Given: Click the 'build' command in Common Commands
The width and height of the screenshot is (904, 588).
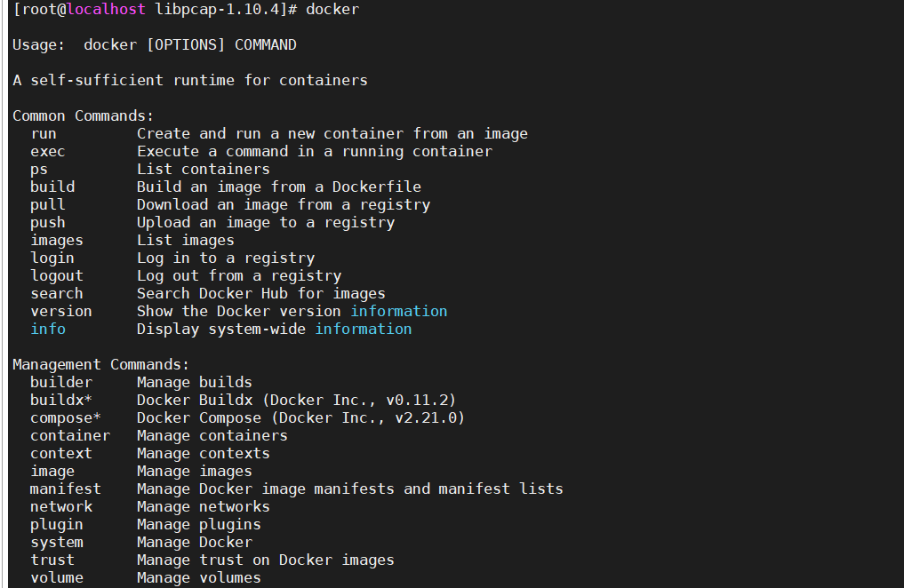Looking at the screenshot, I should coord(52,187).
